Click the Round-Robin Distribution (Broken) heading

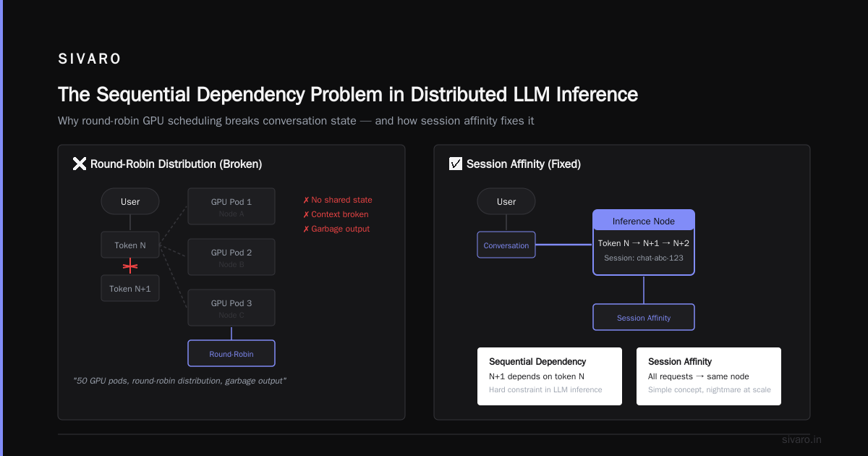tap(176, 164)
